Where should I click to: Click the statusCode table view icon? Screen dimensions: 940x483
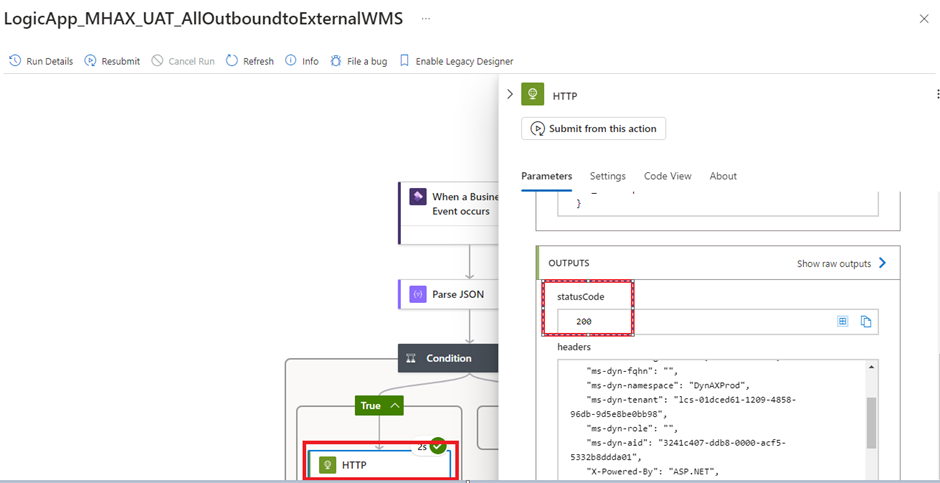point(842,322)
